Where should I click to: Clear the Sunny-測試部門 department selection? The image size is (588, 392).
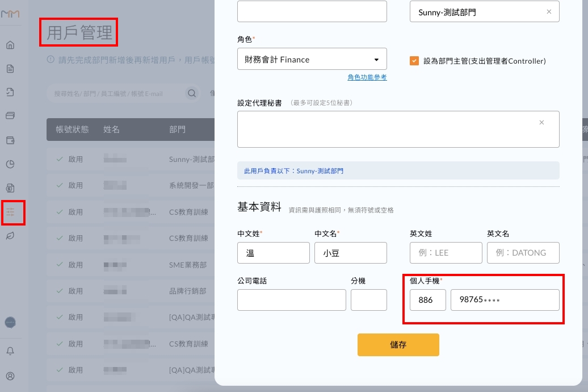(549, 11)
